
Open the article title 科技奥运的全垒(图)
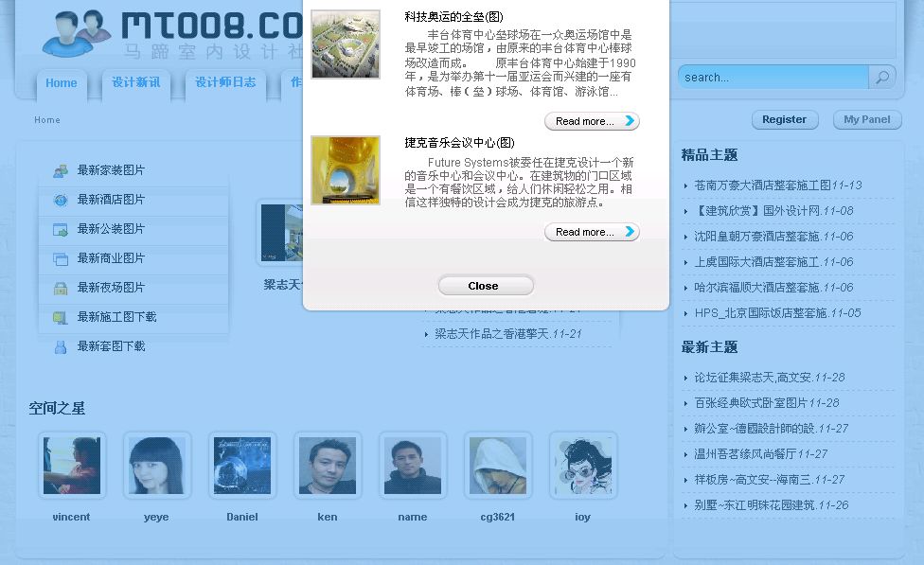point(453,16)
